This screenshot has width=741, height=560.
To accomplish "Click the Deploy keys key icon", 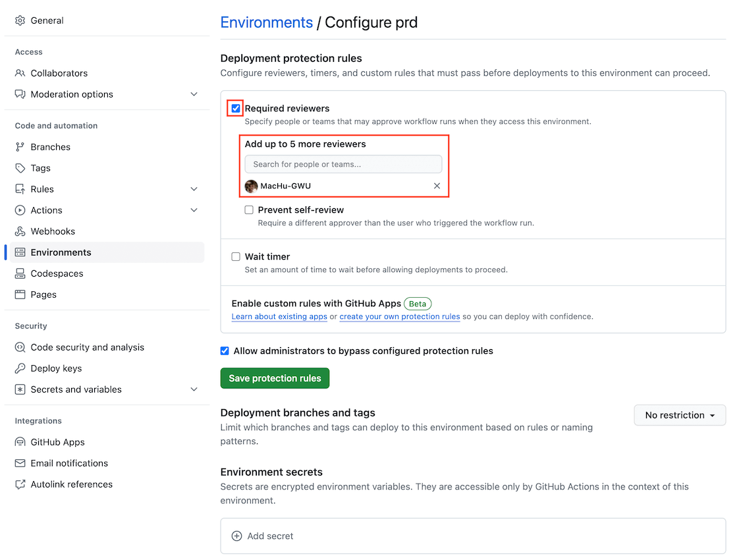I will (20, 368).
